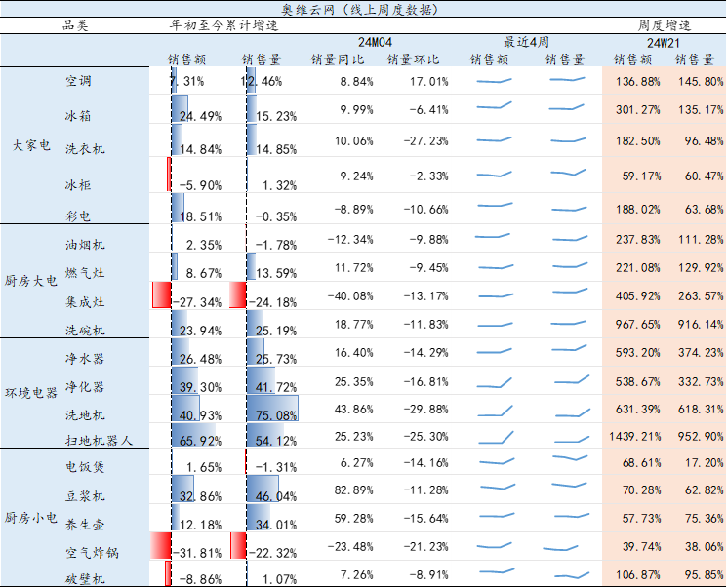Click the blue data bar for 洗地机 销售量
This screenshot has width=727, height=588.
point(272,409)
